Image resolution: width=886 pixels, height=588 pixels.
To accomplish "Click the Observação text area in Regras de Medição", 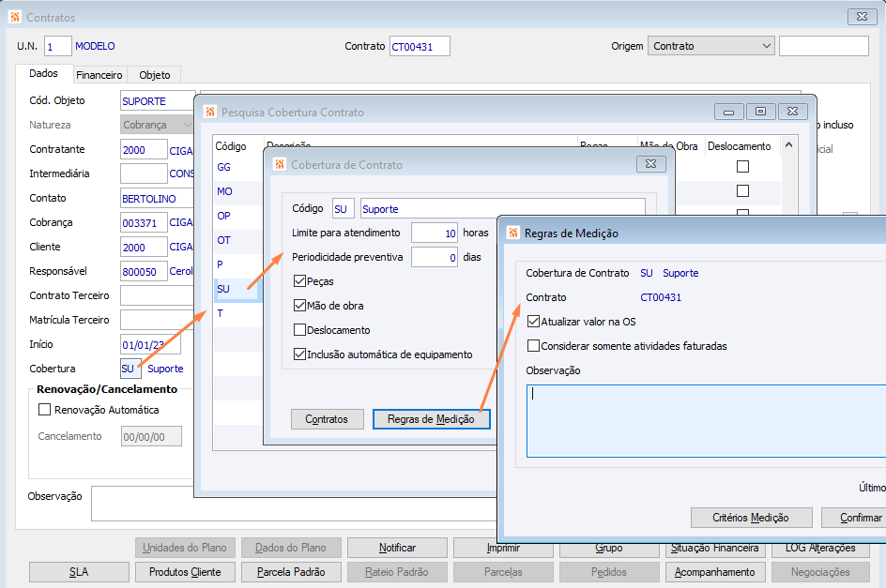I will [707, 421].
